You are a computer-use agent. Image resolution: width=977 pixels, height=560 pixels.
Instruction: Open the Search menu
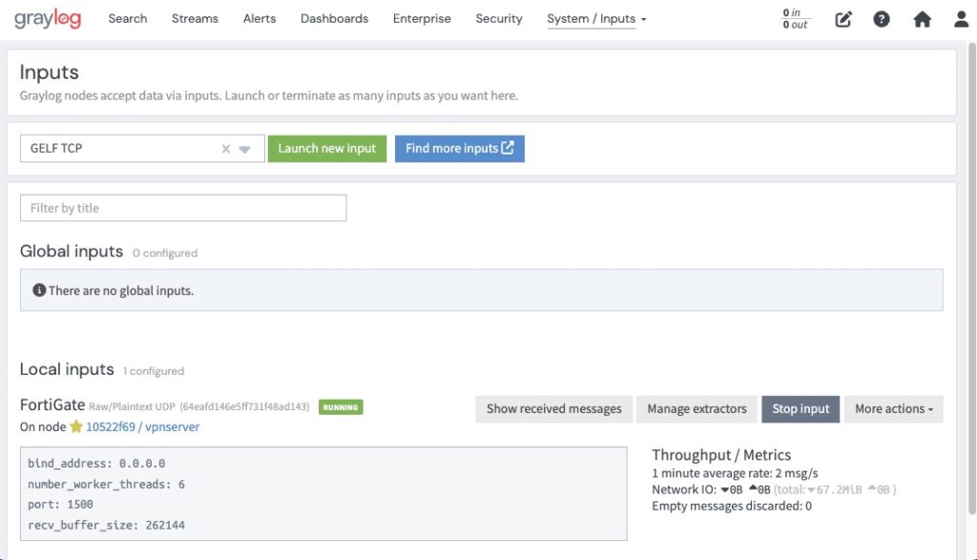point(128,19)
